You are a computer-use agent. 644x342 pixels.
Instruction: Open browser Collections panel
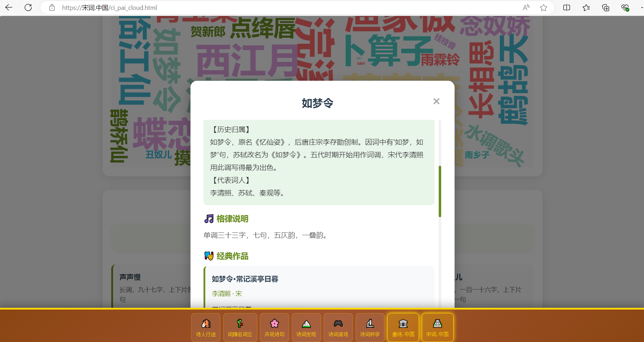(x=606, y=7)
